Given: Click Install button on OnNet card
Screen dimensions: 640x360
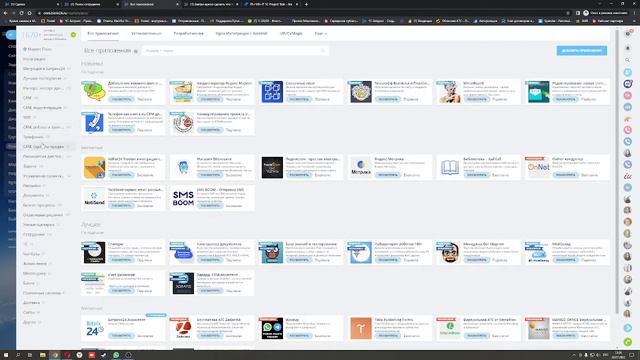Looking at the screenshot, I should [x=565, y=175].
